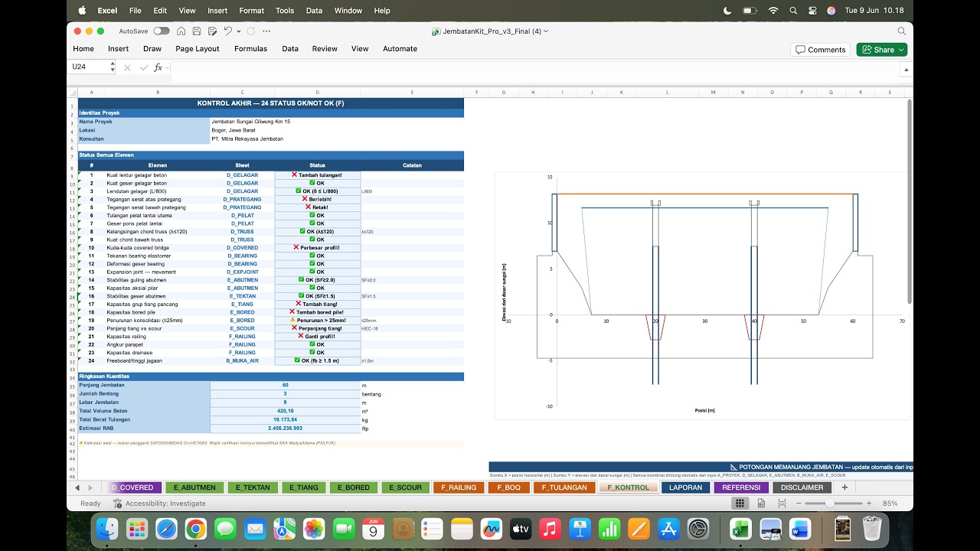Viewport: 980px width, 551px height.
Task: Add a new sheet with the plus button
Action: (844, 487)
